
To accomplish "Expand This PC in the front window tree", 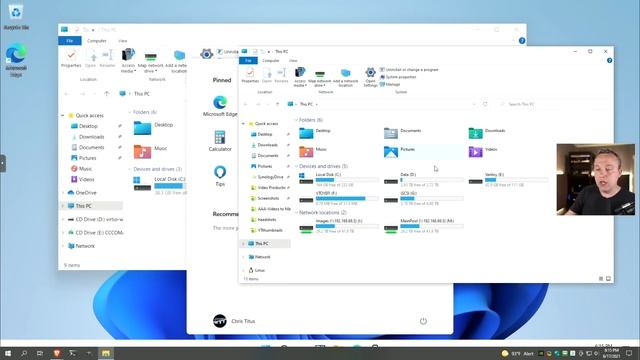I will [243, 244].
